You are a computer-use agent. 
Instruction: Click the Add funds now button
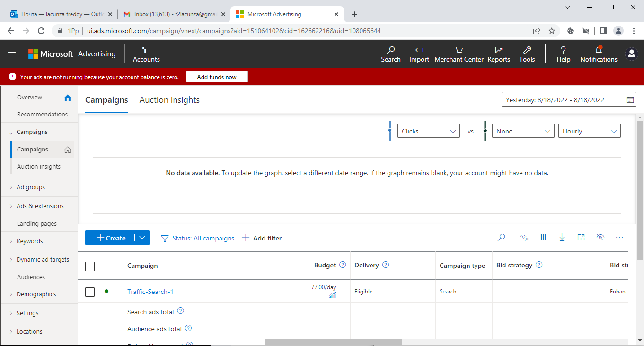[217, 77]
